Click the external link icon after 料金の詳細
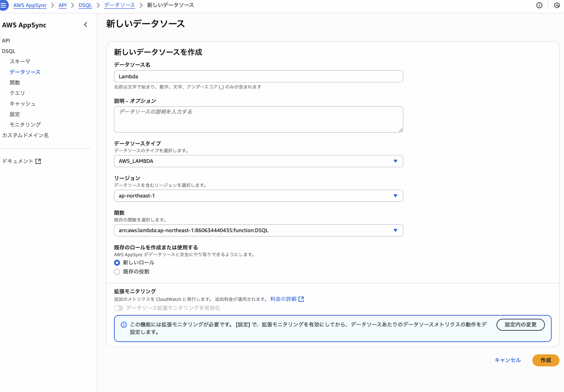Viewport: 564px width, 392px height. click(x=301, y=299)
